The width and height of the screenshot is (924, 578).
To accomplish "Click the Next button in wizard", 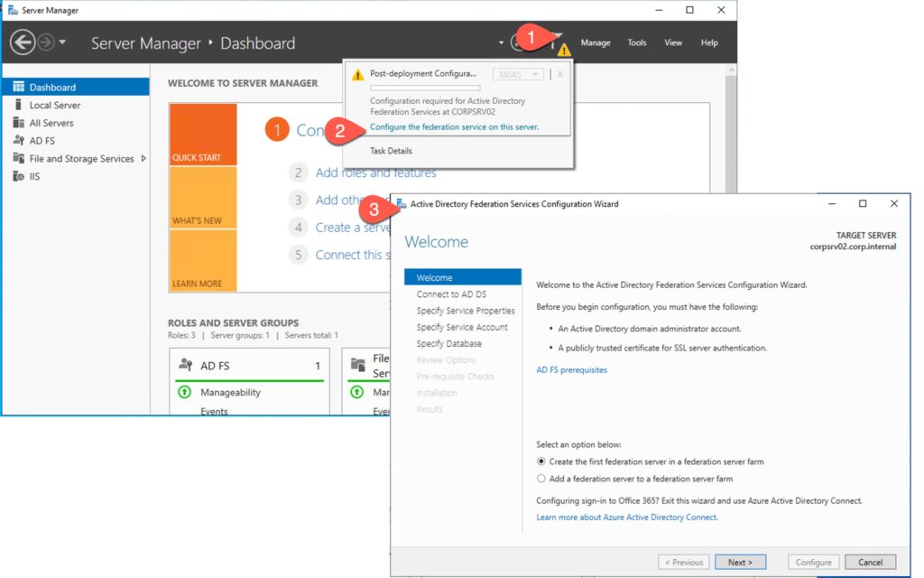I will 740,562.
